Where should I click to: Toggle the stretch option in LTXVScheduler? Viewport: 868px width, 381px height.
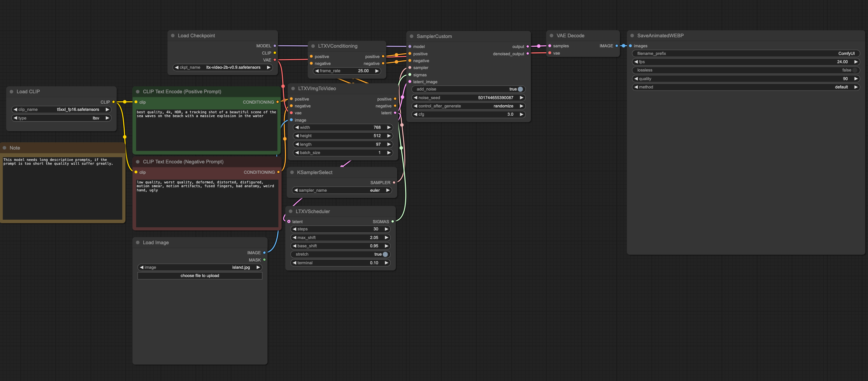click(x=385, y=254)
